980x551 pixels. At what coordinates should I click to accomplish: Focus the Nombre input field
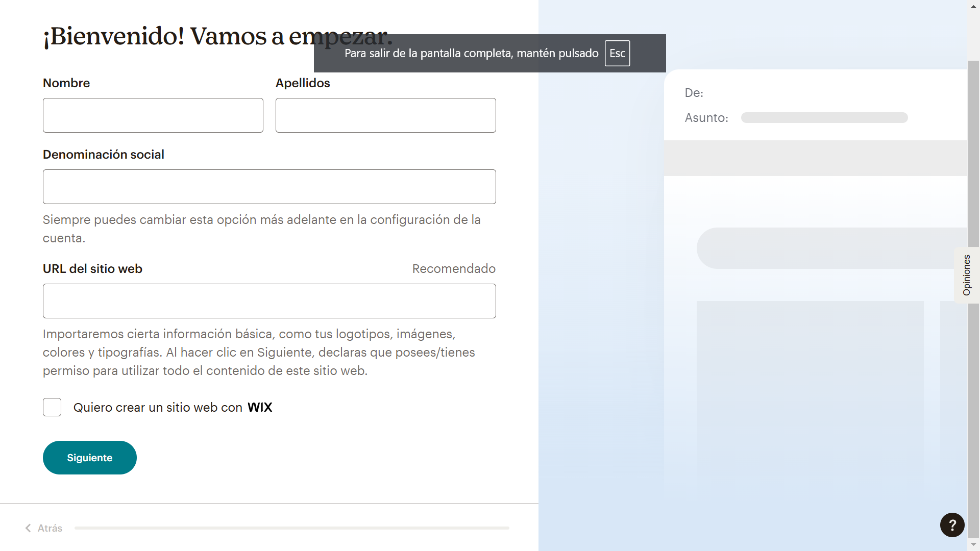click(153, 115)
